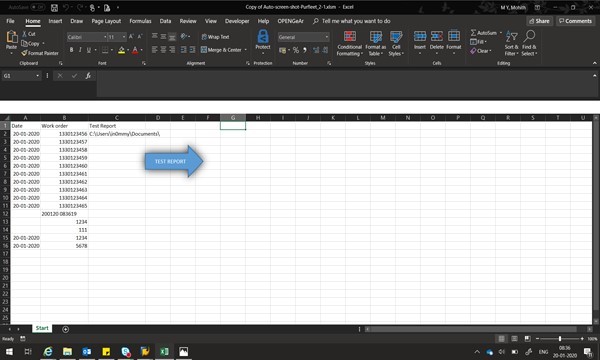Open the General number format dropdown
600x360 pixels.
point(327,37)
